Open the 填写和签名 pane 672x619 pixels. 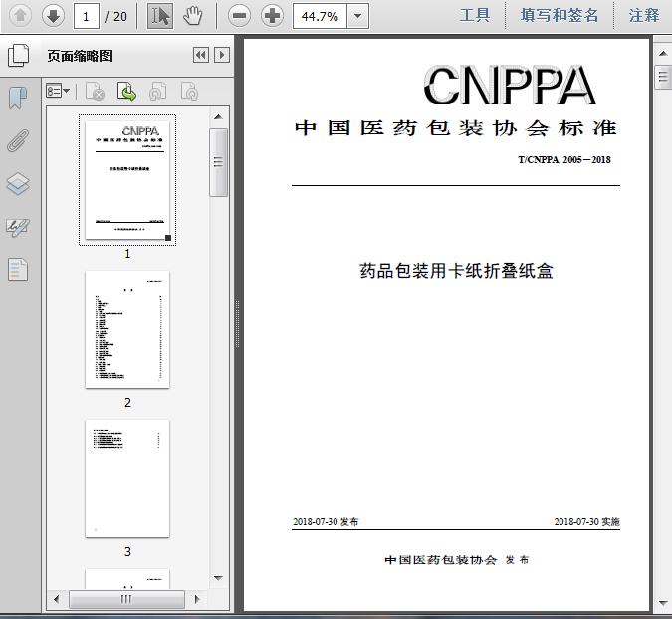pos(560,15)
